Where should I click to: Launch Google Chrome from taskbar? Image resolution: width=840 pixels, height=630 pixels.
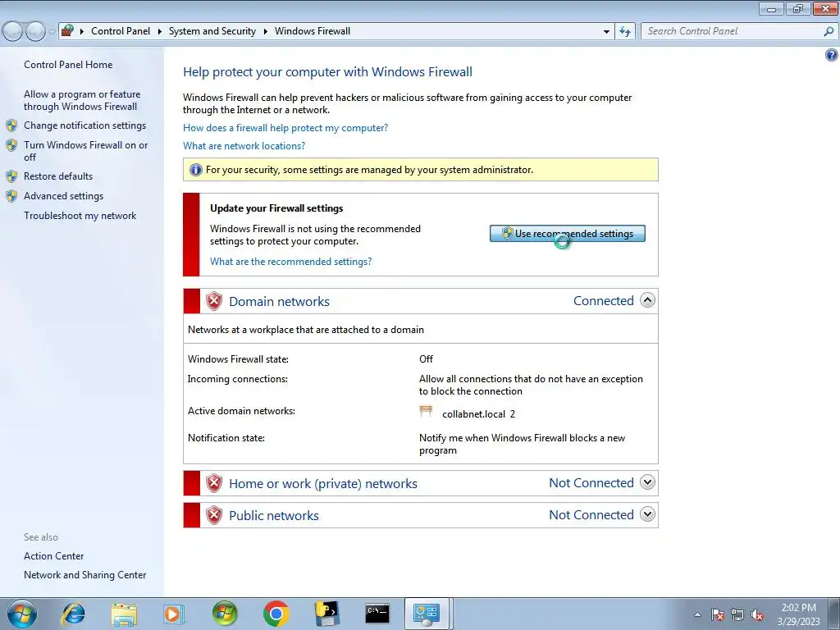(x=276, y=614)
